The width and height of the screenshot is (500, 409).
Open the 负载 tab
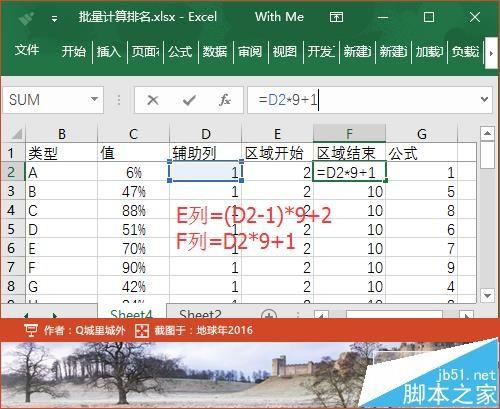pos(465,51)
